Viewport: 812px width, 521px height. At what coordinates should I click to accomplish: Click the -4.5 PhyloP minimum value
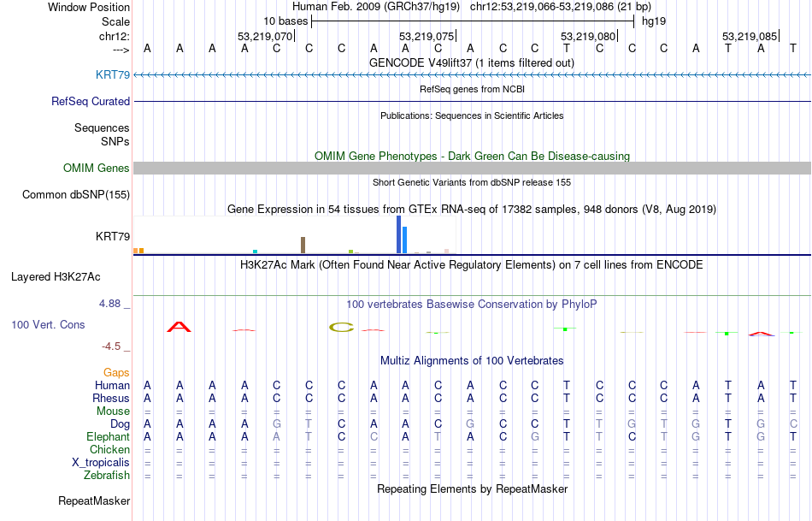click(111, 346)
